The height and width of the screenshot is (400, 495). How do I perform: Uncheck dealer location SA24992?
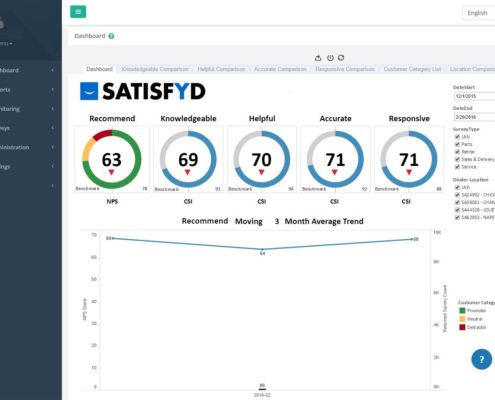click(x=457, y=195)
